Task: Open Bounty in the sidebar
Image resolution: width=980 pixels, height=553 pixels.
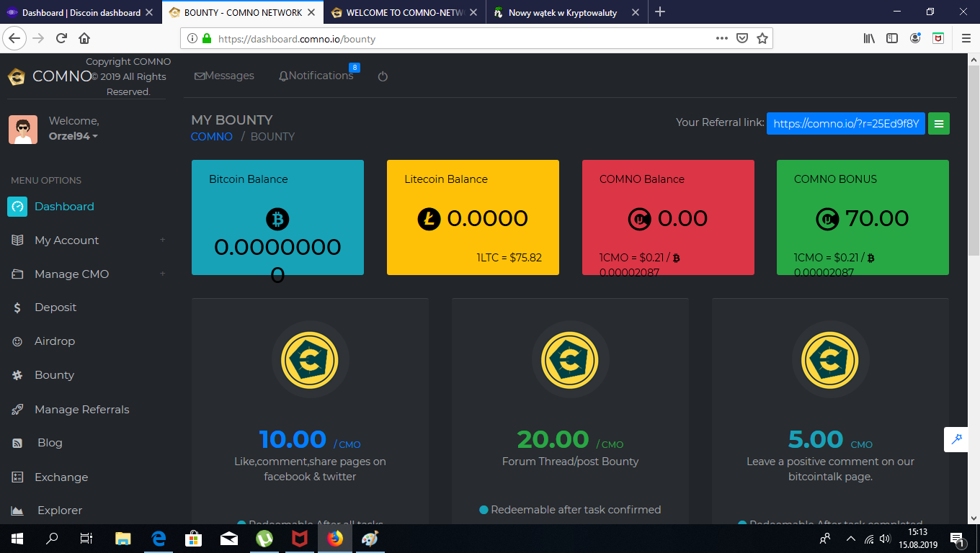Action: coord(54,375)
